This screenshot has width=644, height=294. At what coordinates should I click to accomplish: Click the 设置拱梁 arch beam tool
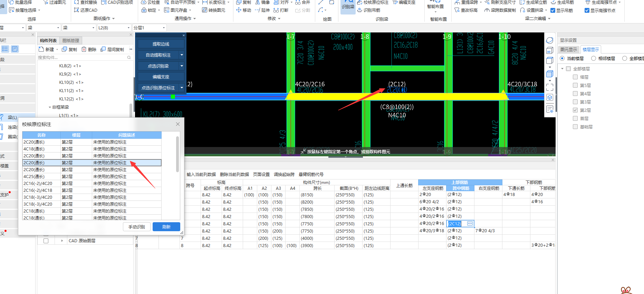point(532,10)
